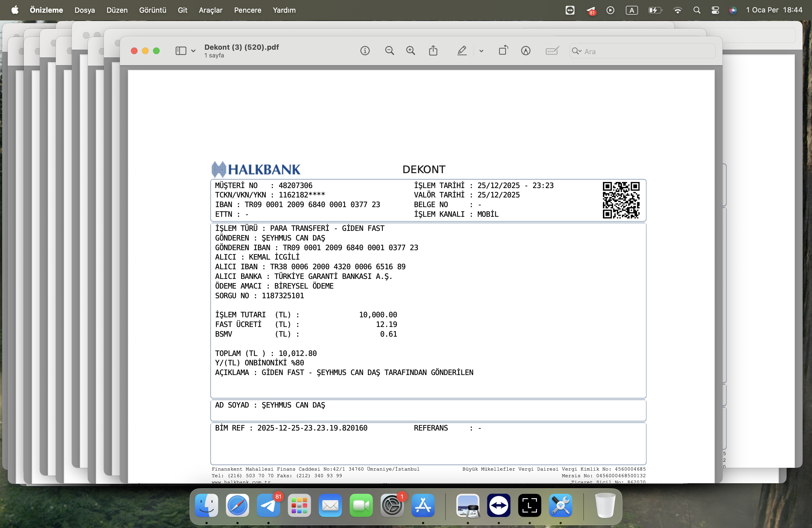Click the sender IBAN on GÖNDEREN IBAN line

point(350,248)
